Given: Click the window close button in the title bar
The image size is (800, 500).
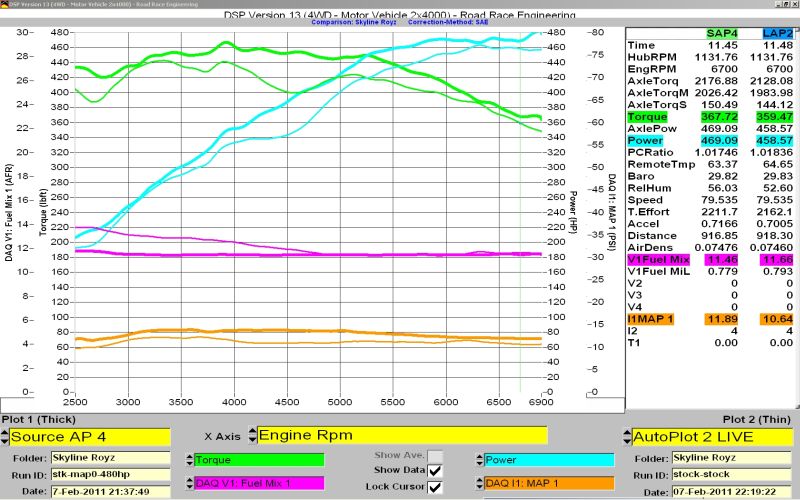Looking at the screenshot, I should 795,4.
